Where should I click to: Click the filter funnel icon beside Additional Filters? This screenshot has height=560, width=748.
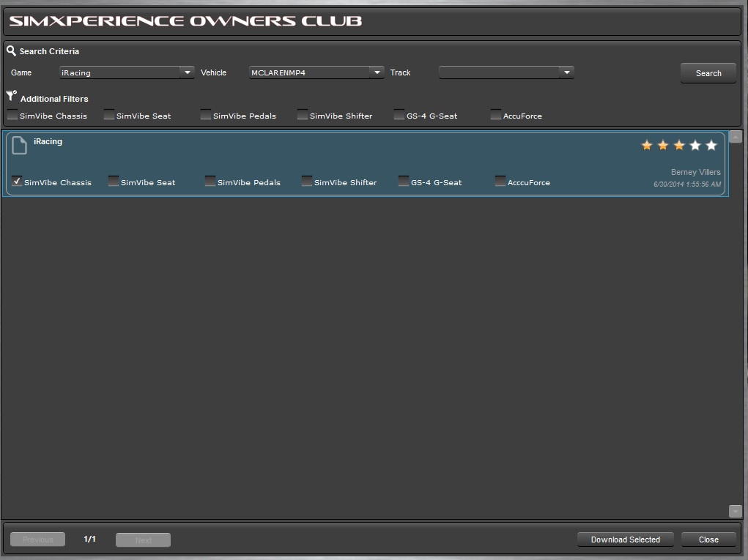pyautogui.click(x=12, y=96)
